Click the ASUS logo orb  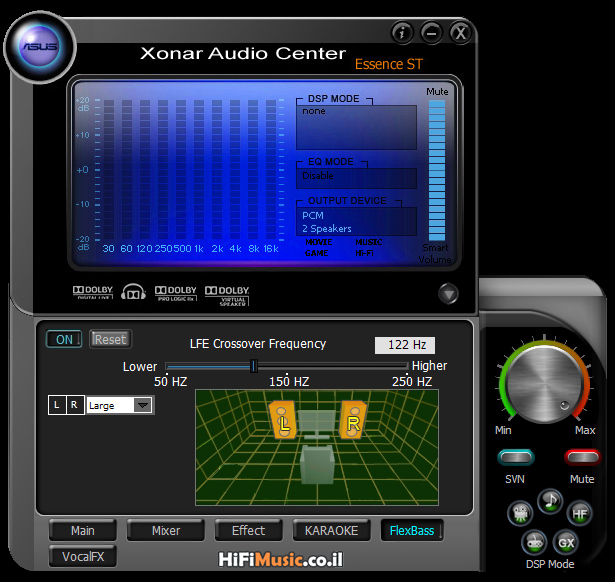pos(40,47)
